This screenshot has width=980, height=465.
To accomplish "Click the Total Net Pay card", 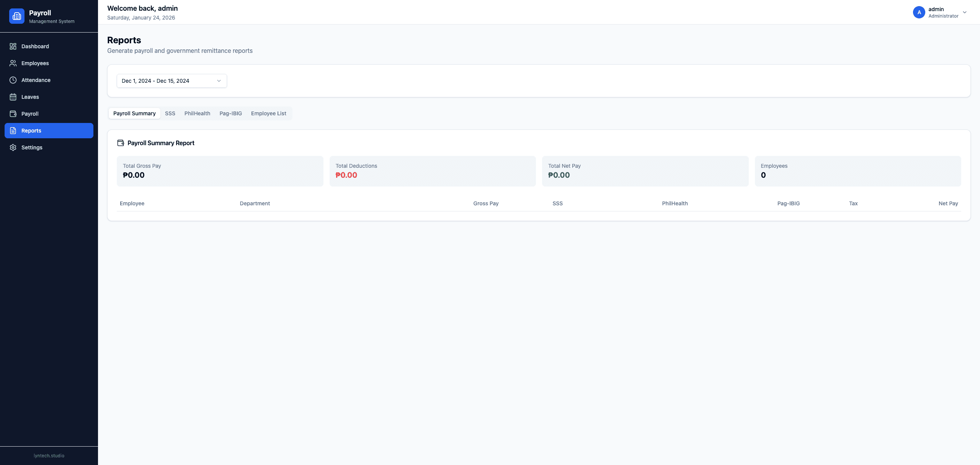I will pos(645,171).
